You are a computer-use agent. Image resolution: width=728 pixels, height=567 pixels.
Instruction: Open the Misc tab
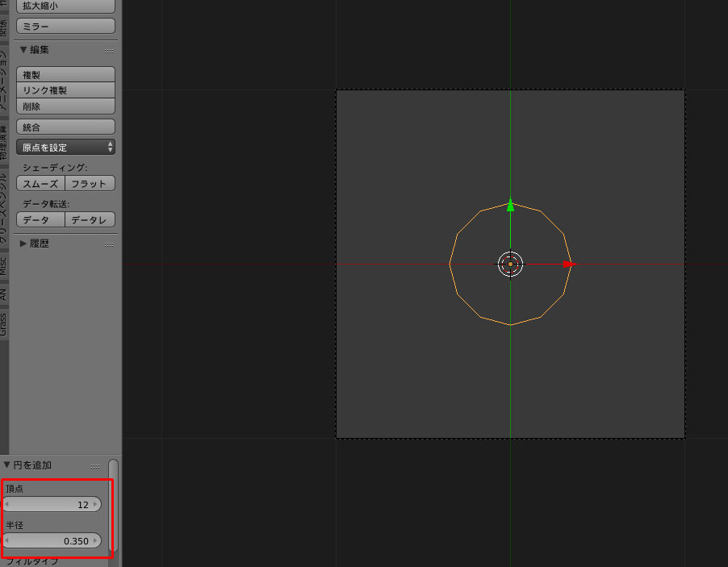(x=4, y=267)
